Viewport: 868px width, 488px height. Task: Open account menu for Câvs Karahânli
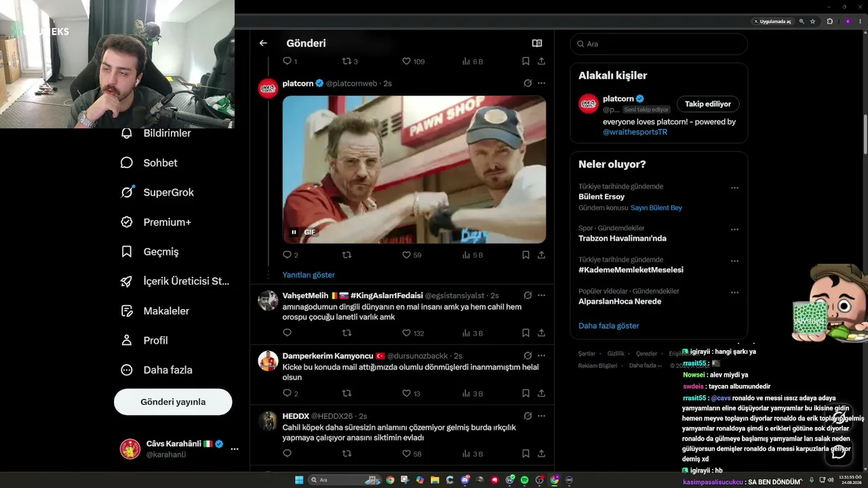point(235,449)
